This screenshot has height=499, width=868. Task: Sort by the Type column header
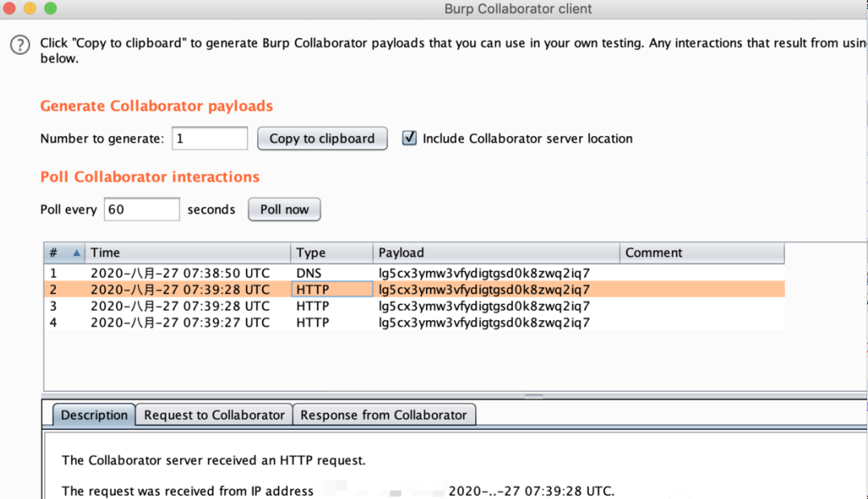(332, 253)
